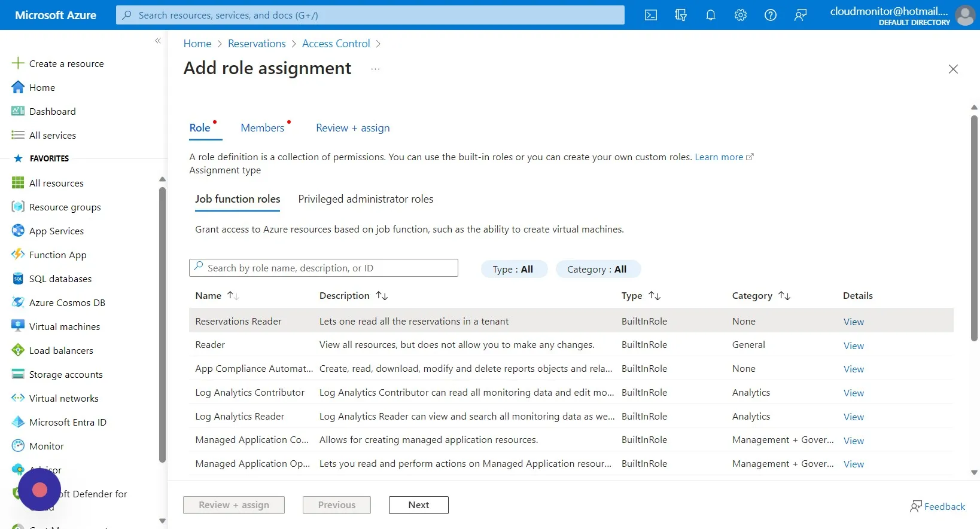The image size is (980, 529).
Task: Switch to the Review + assign tab
Action: 353,128
